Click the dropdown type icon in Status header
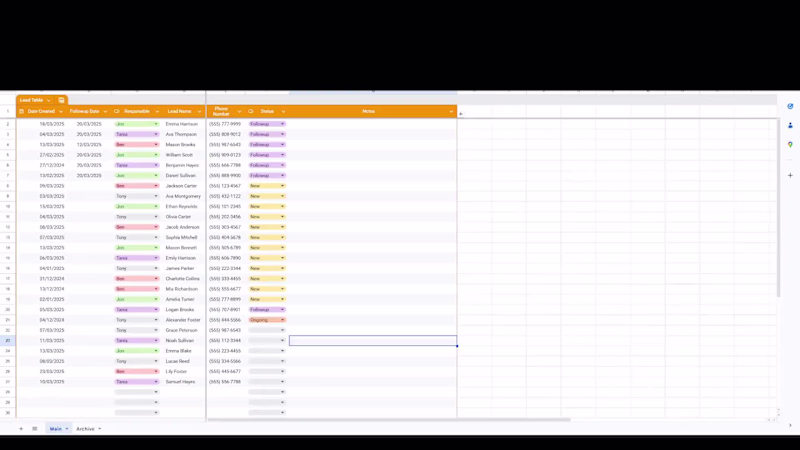 [251, 111]
